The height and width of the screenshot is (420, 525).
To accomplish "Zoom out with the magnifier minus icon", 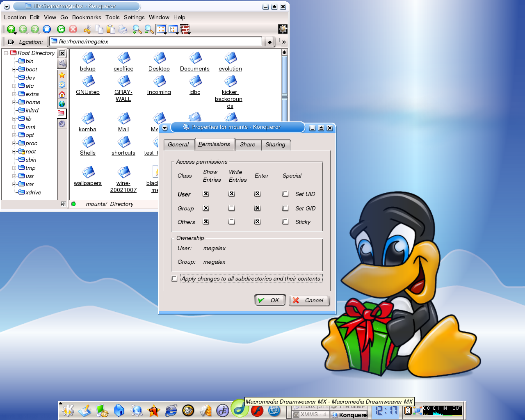I will [x=149, y=29].
